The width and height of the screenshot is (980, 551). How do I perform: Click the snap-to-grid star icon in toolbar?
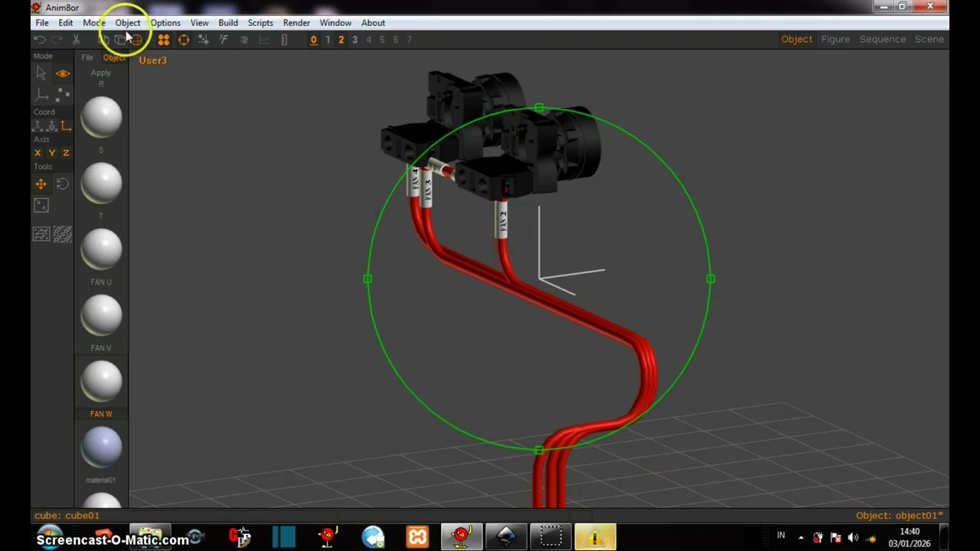(x=204, y=40)
